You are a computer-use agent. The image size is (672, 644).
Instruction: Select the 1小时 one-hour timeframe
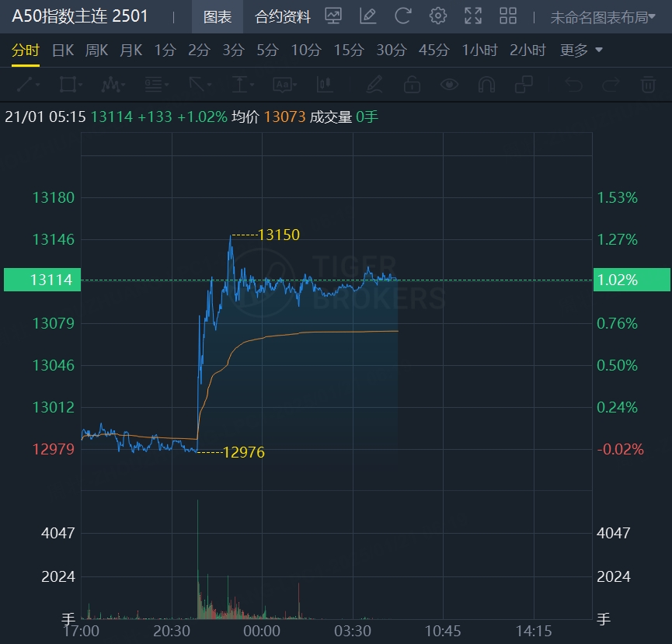[x=479, y=50]
